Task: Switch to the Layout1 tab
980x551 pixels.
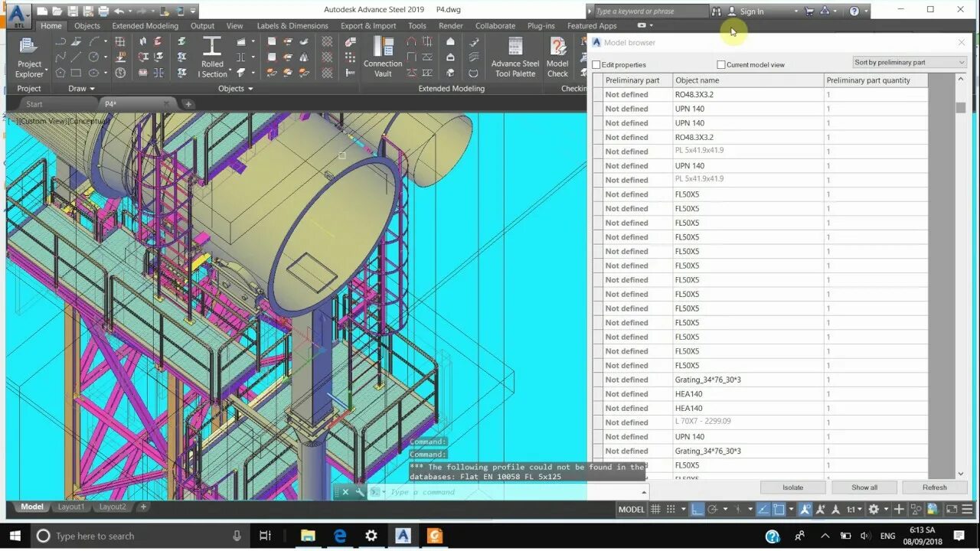Action: tap(71, 507)
